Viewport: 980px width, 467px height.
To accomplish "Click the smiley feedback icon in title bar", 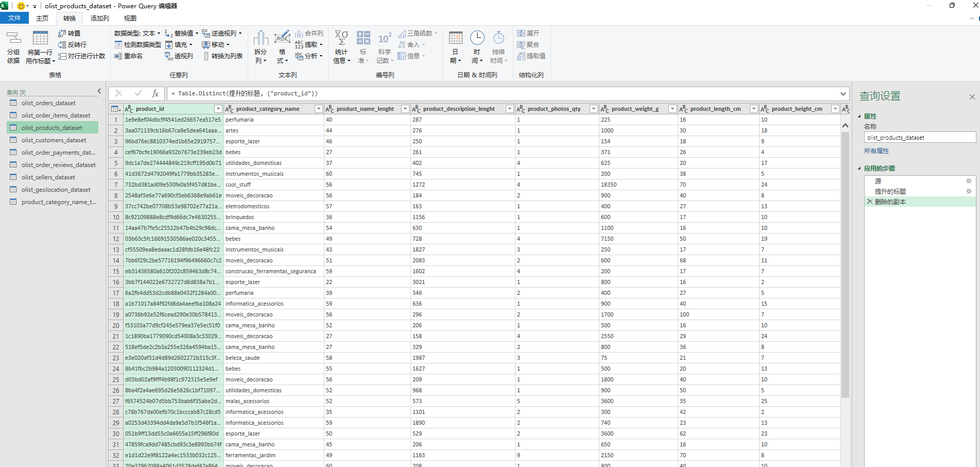I will click(x=21, y=6).
